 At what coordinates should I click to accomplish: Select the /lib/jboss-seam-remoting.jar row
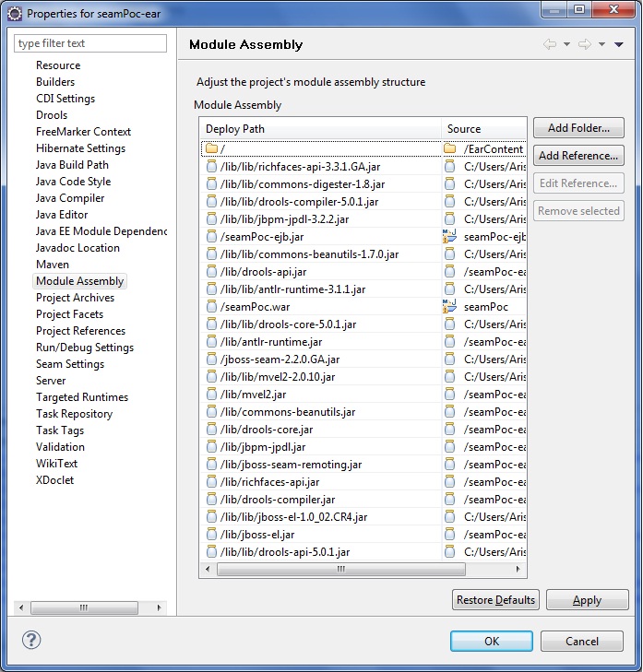pyautogui.click(x=363, y=465)
